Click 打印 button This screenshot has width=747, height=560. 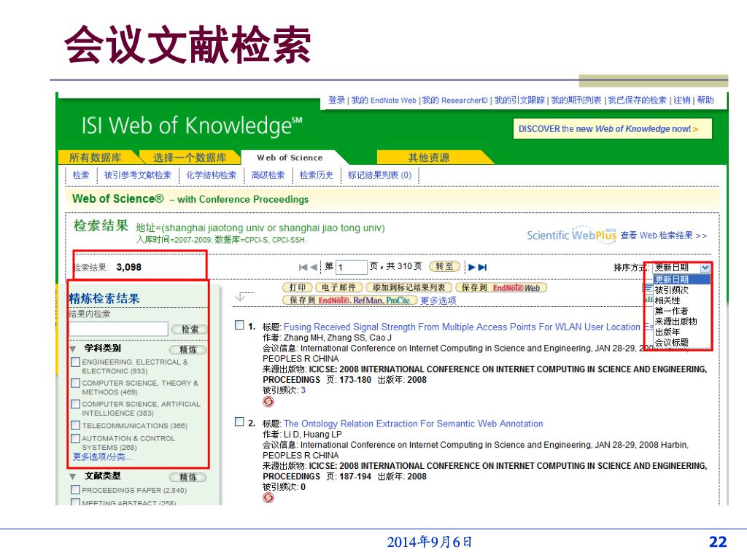click(x=298, y=287)
